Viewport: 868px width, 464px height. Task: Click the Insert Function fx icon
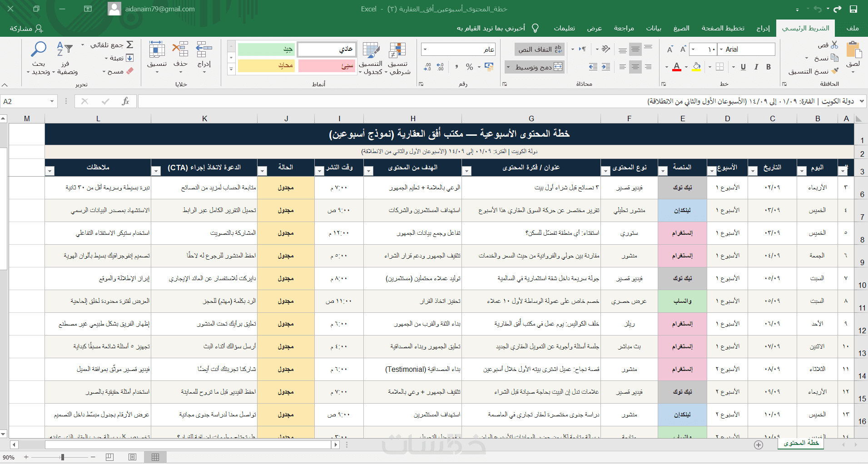tap(125, 101)
